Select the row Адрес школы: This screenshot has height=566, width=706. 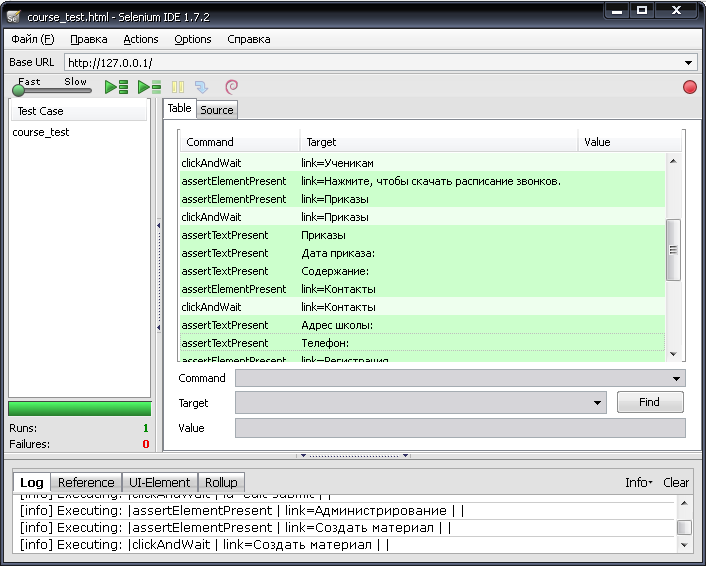[x=422, y=325]
